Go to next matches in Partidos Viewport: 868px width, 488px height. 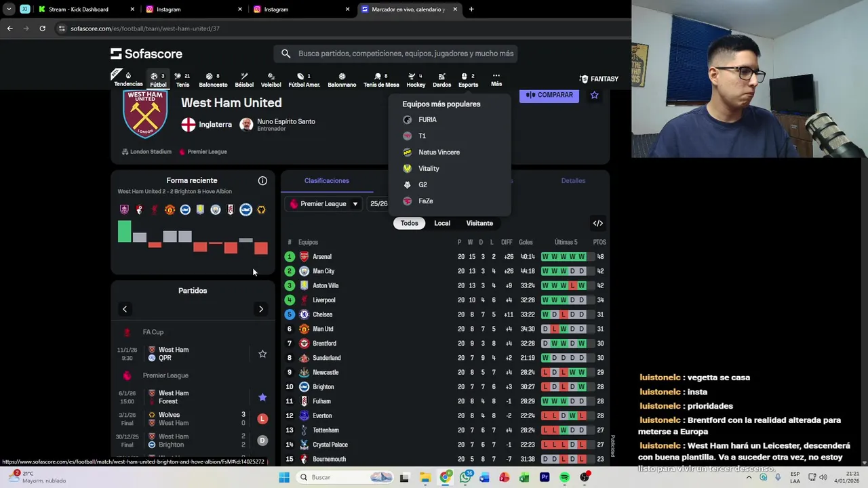[261, 309]
